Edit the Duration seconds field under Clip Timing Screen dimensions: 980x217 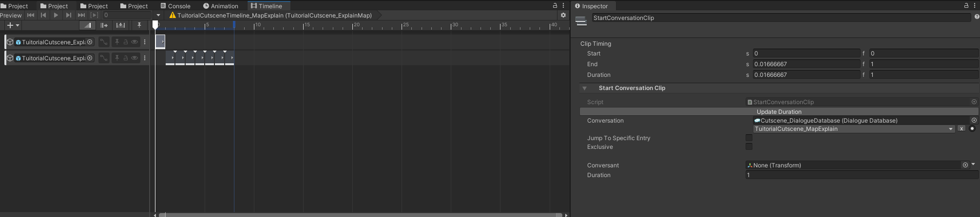807,74
